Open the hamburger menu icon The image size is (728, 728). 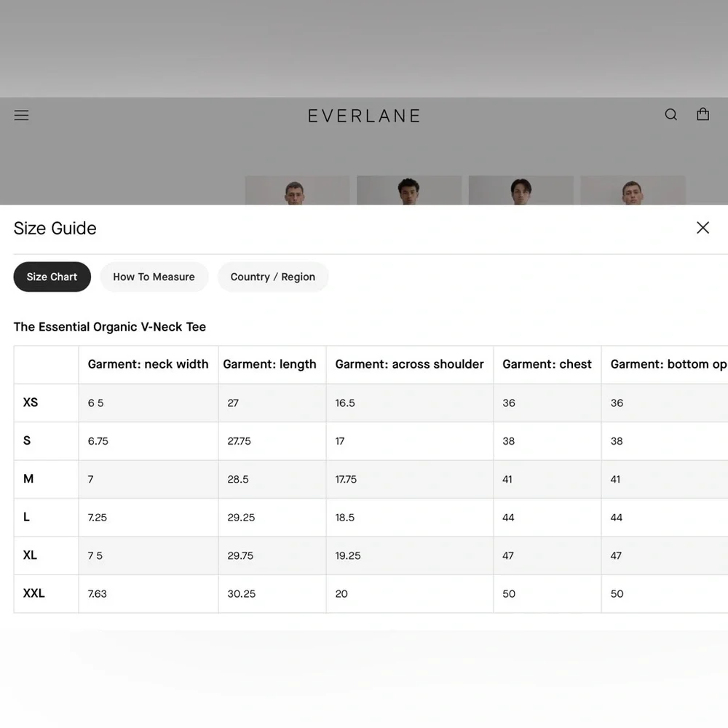(x=21, y=115)
